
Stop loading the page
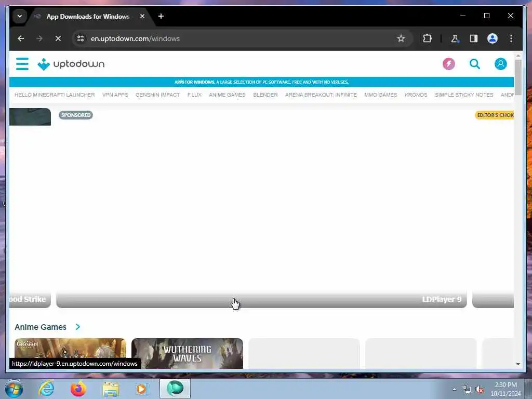58,38
